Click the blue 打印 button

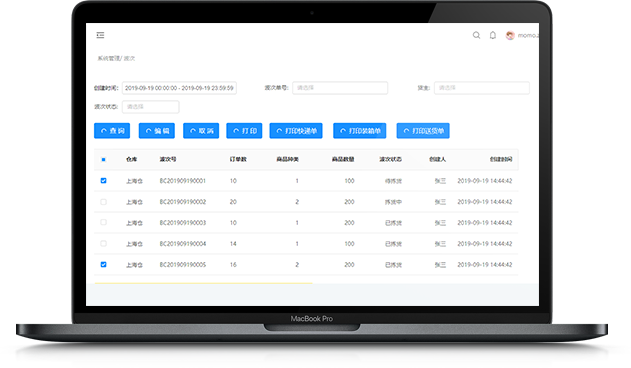pos(244,131)
